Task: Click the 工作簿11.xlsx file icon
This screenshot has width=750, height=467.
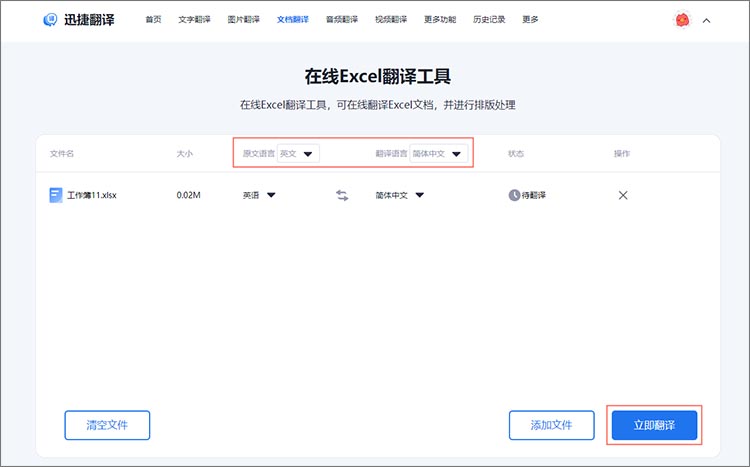Action: pos(55,195)
